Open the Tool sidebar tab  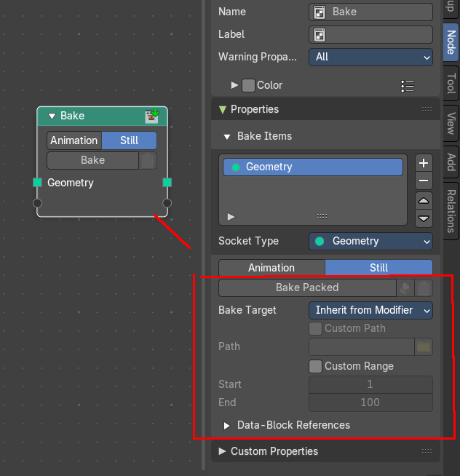click(451, 83)
